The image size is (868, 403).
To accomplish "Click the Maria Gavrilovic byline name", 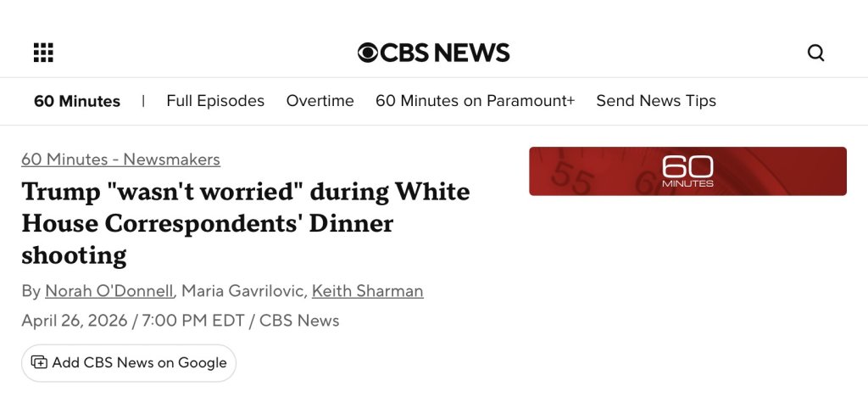I will (x=243, y=291).
